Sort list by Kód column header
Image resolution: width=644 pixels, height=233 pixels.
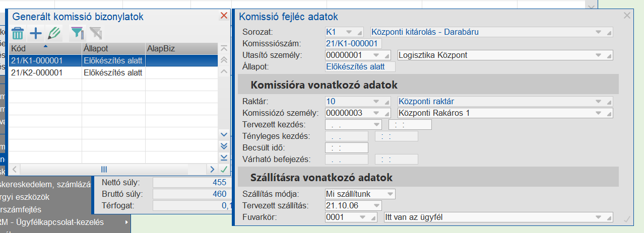click(45, 49)
